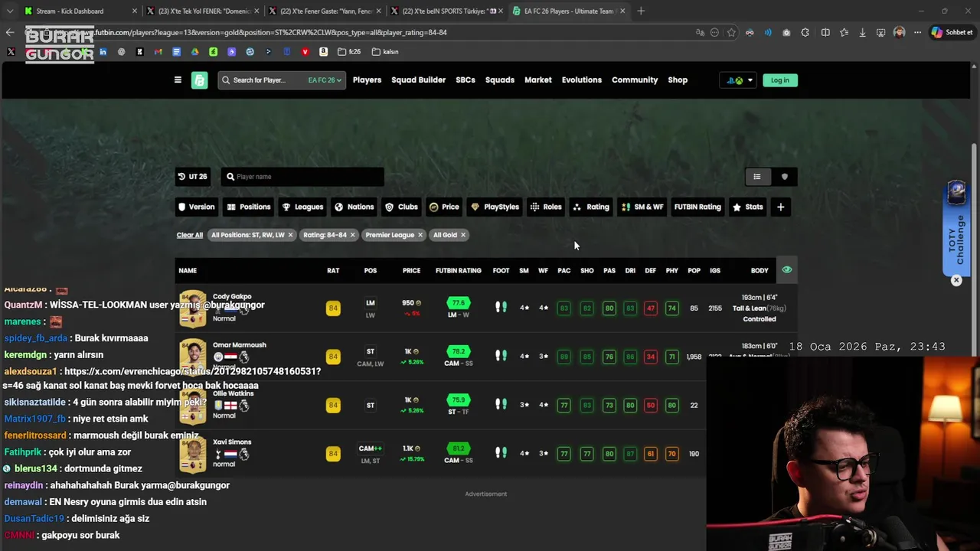Switch to the X'te Fener Gaste tab
This screenshot has width=980, height=551.
click(325, 11)
